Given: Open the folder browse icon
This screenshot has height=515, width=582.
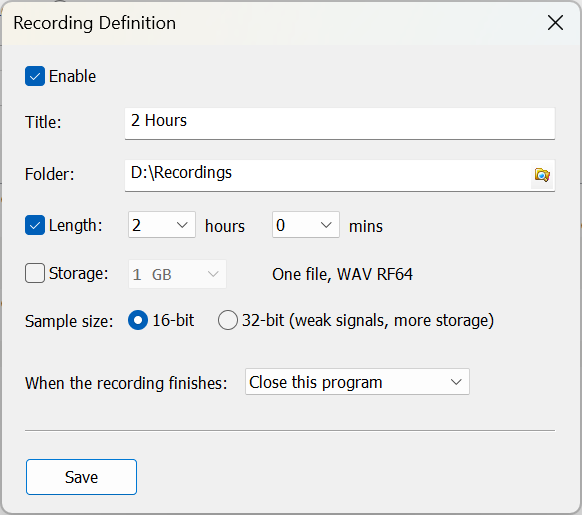Looking at the screenshot, I should tap(542, 175).
